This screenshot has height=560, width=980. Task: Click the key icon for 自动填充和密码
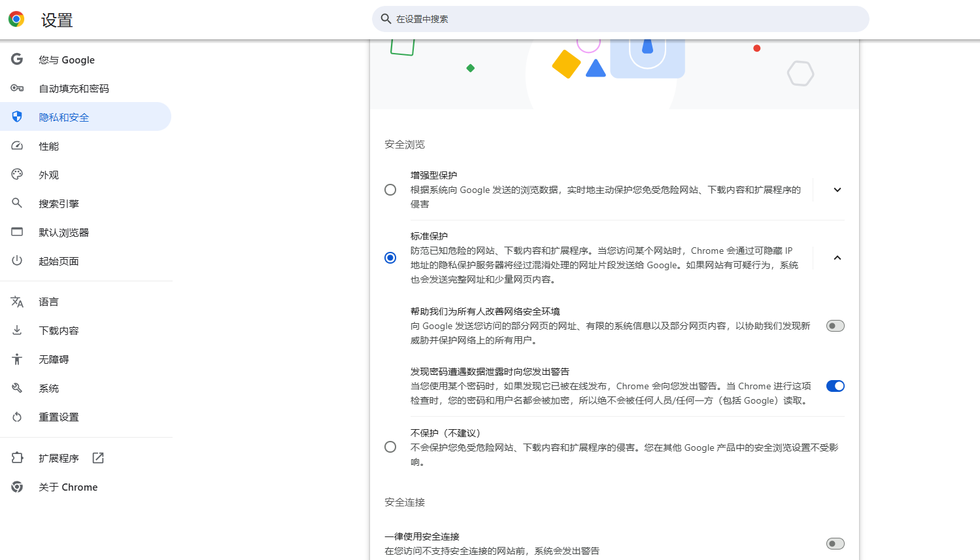click(17, 88)
